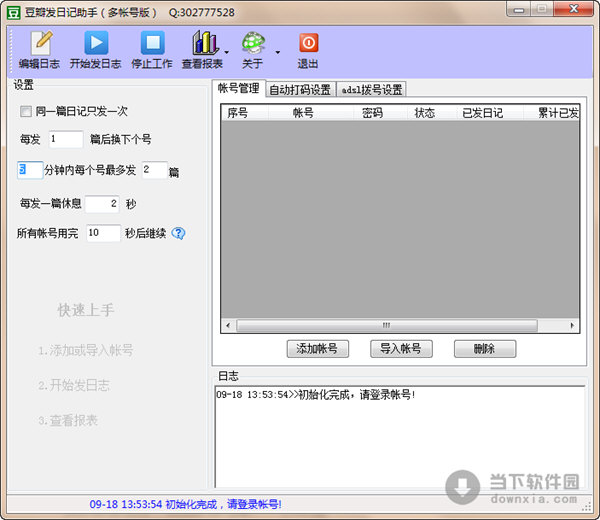Viewport: 600px width, 520px height.
Task: Click the 快速上手 heading text
Action: 86,310
